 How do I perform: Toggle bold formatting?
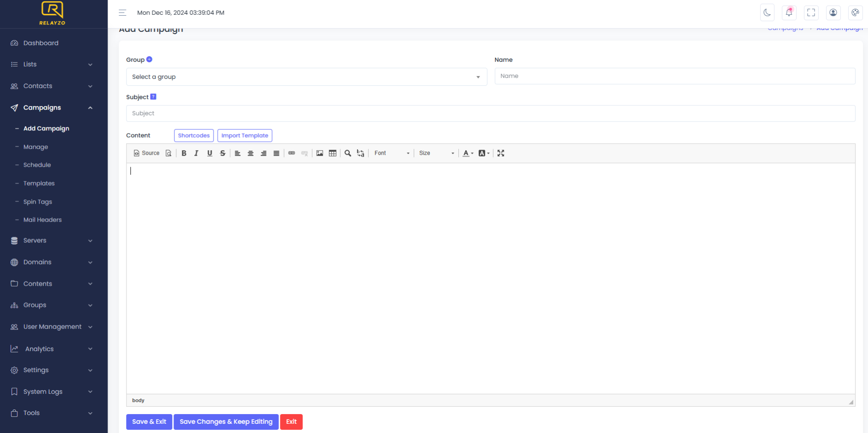tap(184, 153)
